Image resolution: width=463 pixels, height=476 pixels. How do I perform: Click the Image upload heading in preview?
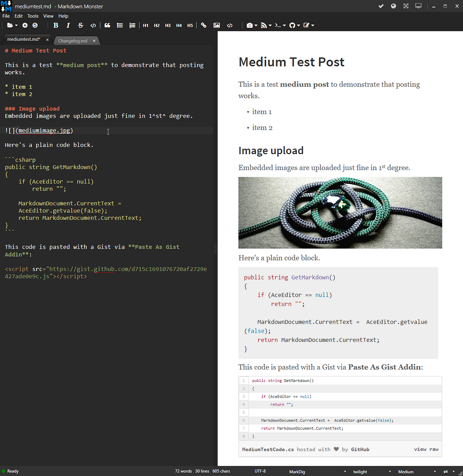click(x=271, y=151)
